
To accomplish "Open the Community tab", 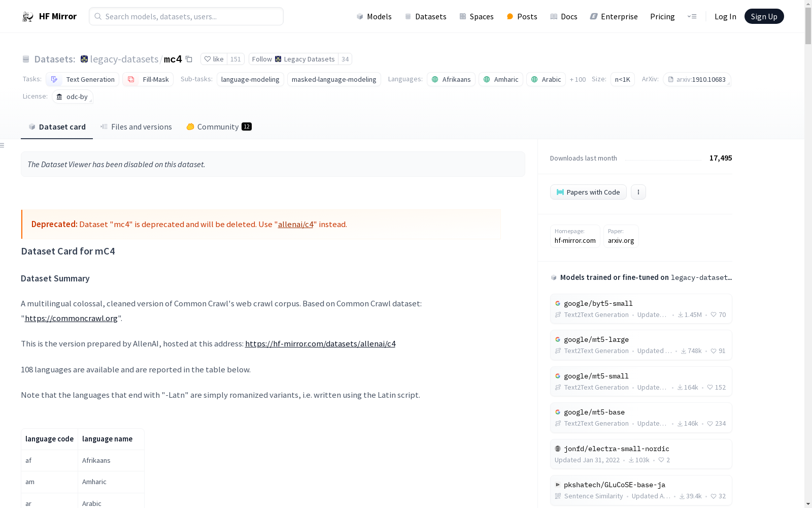I will point(219,126).
